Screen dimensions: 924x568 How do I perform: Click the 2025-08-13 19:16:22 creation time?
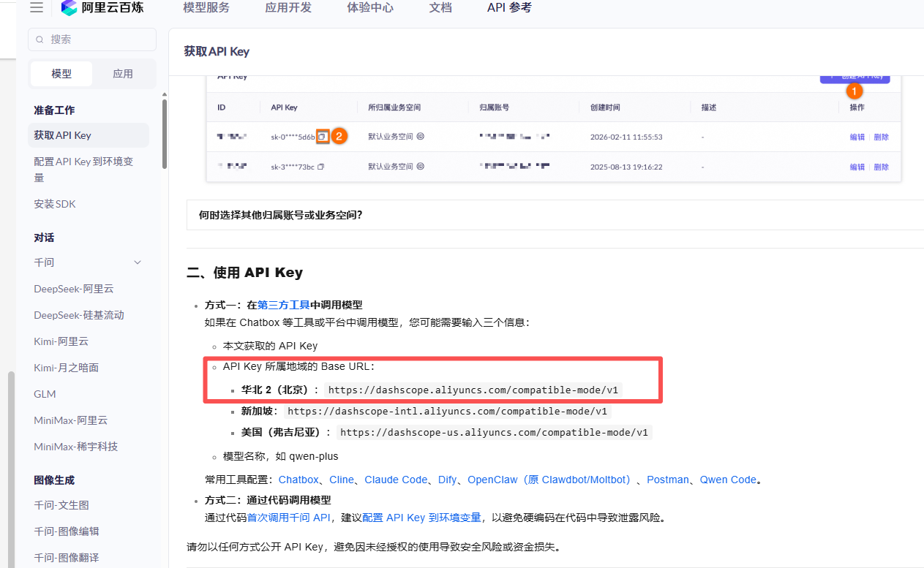coord(626,167)
